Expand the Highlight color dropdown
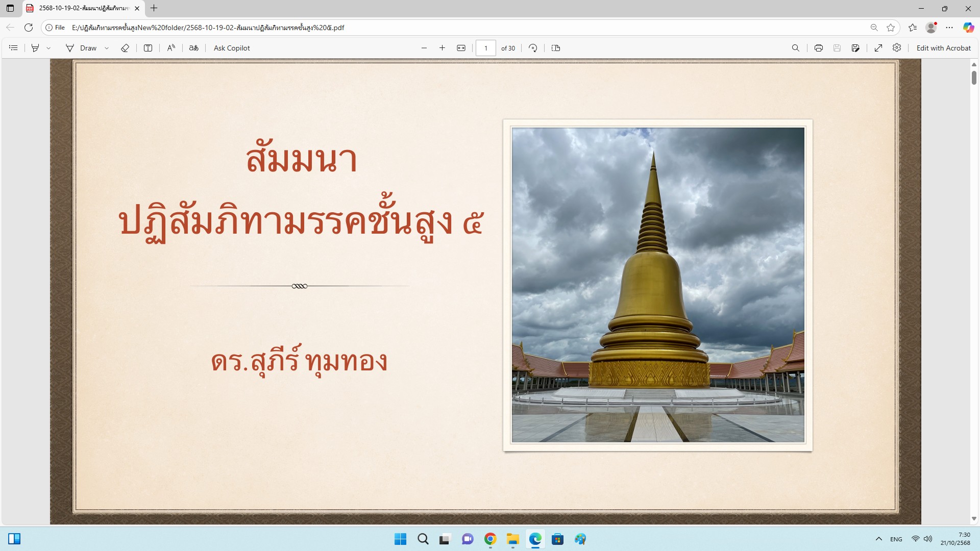Screen dimensions: 980x551 [x=48, y=48]
